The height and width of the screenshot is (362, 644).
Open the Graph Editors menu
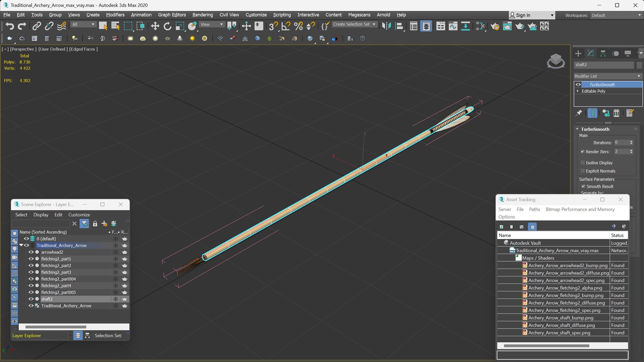172,15
